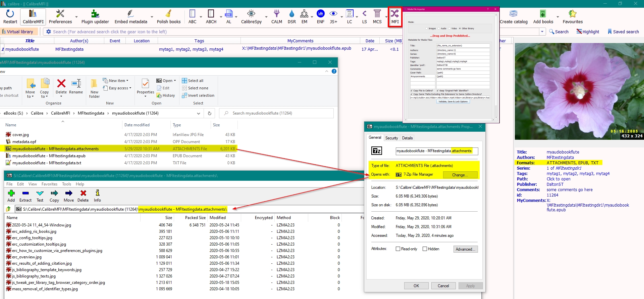Click the Polish books icon

tap(168, 16)
